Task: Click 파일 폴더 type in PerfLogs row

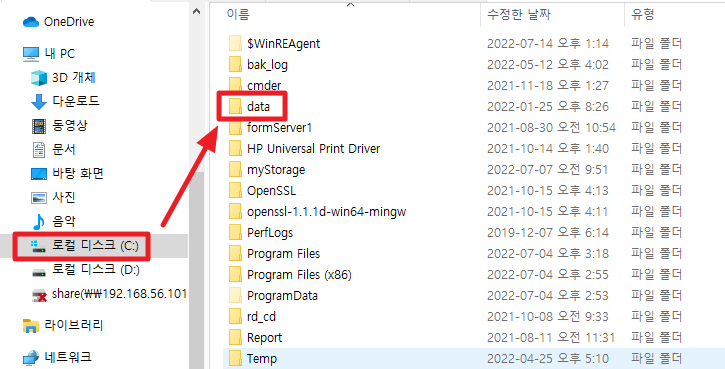Action: pos(657,233)
